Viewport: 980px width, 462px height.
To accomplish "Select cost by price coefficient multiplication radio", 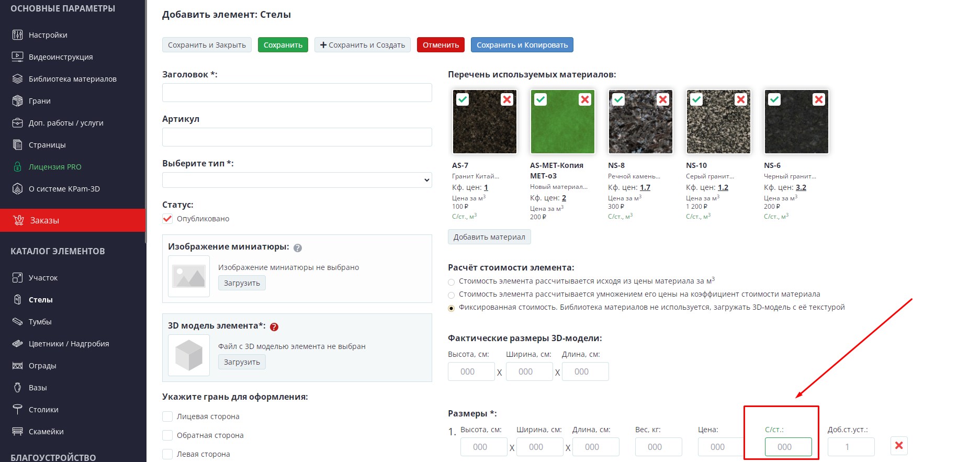I will point(452,295).
